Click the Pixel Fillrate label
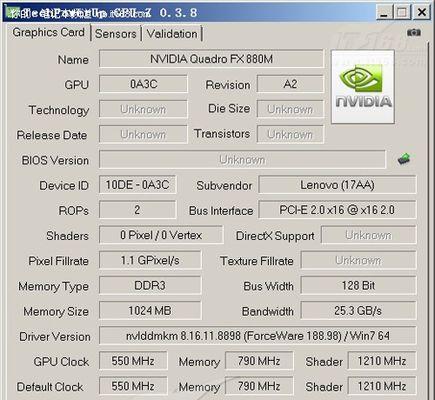Viewport: 435px width, 400px height. tap(58, 261)
